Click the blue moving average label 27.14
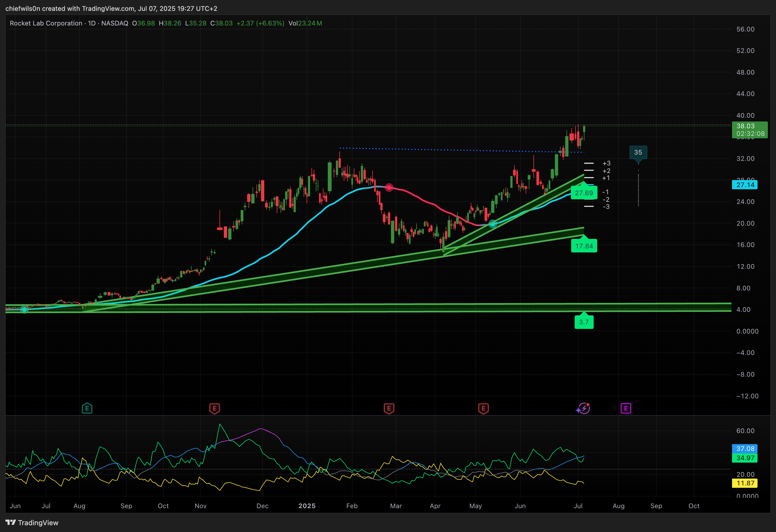The height and width of the screenshot is (532, 776). (745, 185)
